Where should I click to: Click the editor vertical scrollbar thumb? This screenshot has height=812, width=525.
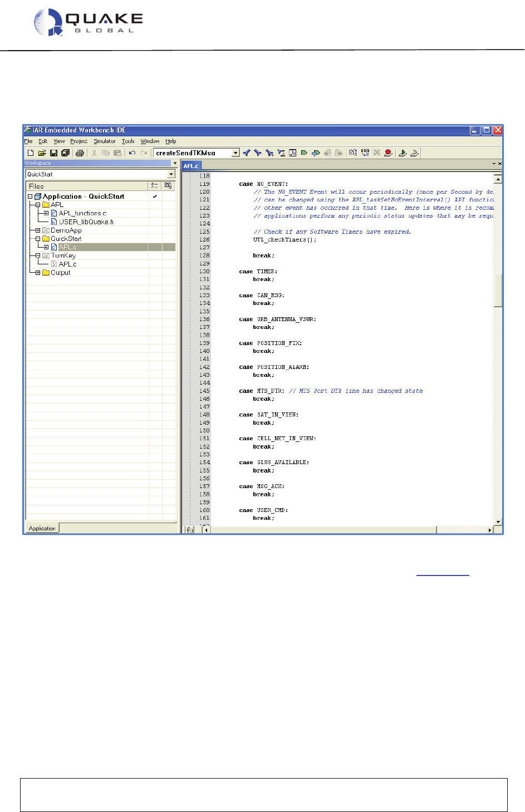pos(498,289)
